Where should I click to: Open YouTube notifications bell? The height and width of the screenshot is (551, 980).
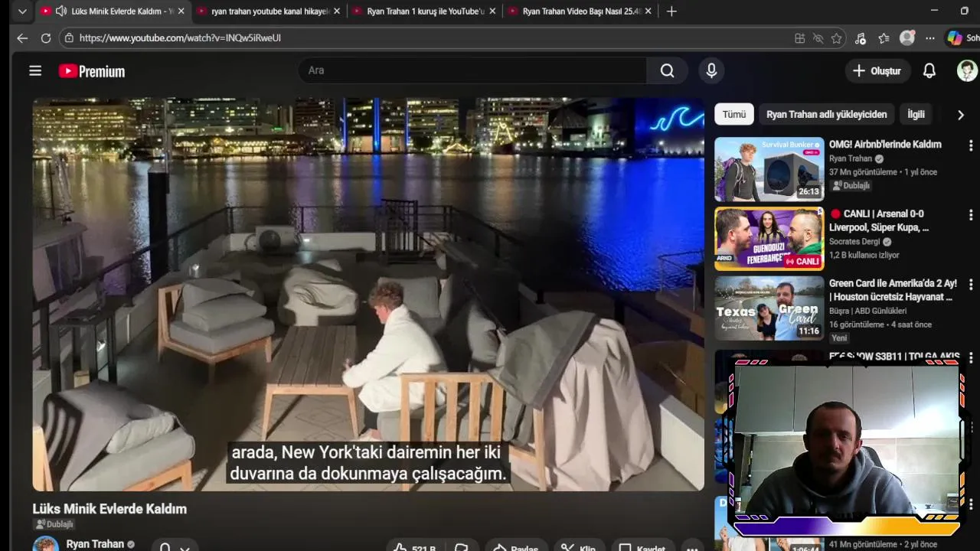929,70
